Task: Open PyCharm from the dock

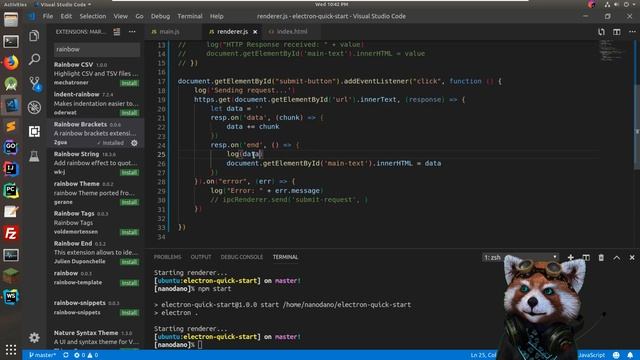Action: point(11,191)
